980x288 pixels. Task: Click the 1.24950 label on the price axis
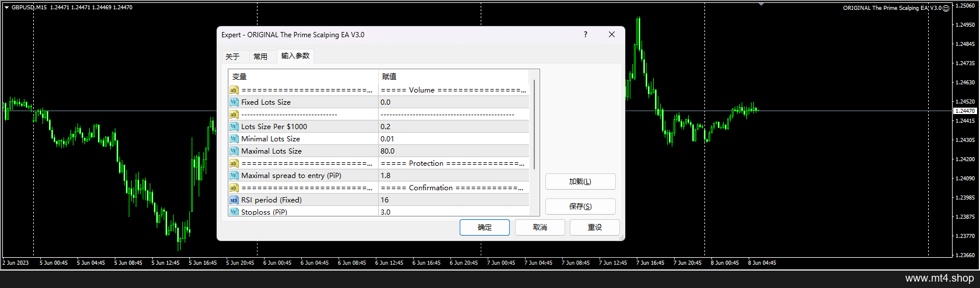965,25
